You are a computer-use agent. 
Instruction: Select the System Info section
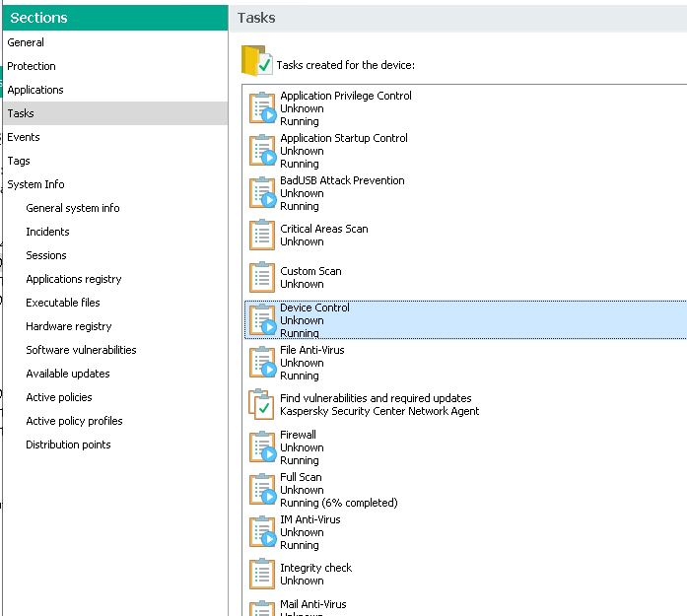(35, 184)
